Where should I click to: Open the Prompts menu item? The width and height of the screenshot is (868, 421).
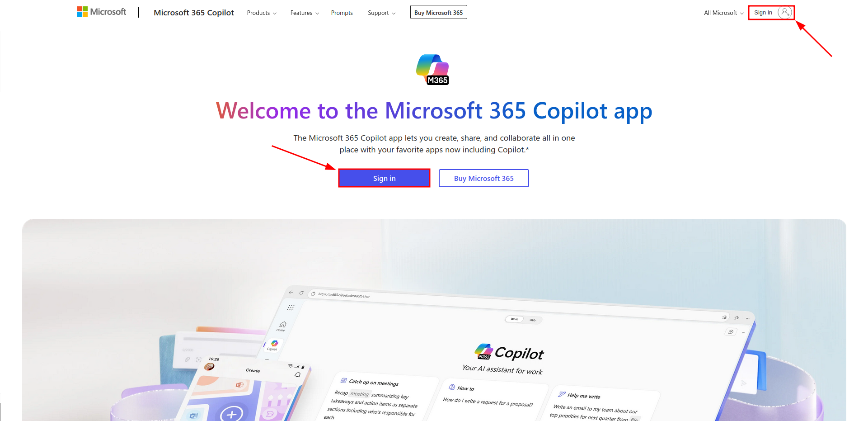click(342, 13)
